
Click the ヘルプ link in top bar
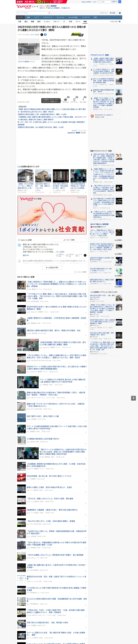coord(94,2)
